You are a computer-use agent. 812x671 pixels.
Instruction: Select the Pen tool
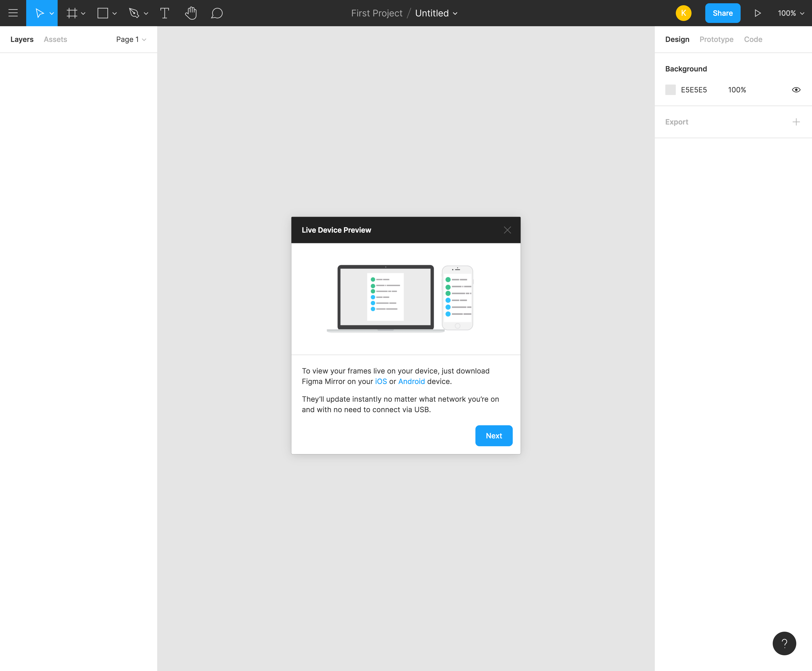tap(134, 13)
